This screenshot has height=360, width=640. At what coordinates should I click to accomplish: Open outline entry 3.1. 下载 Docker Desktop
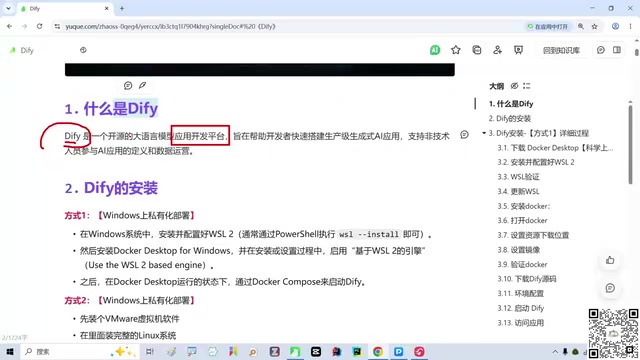pyautogui.click(x=555, y=148)
